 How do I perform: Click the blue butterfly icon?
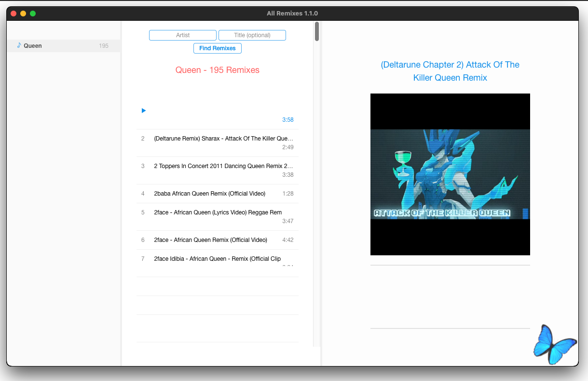[554, 344]
